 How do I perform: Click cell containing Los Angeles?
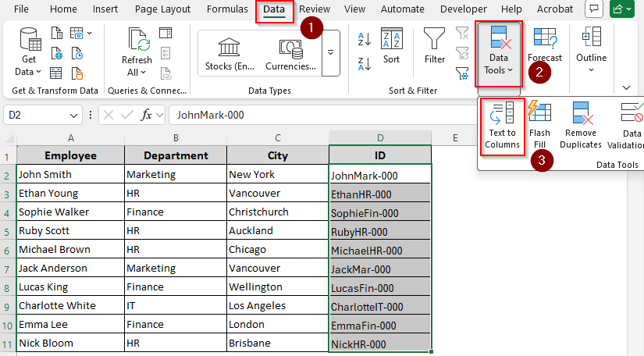coord(278,306)
